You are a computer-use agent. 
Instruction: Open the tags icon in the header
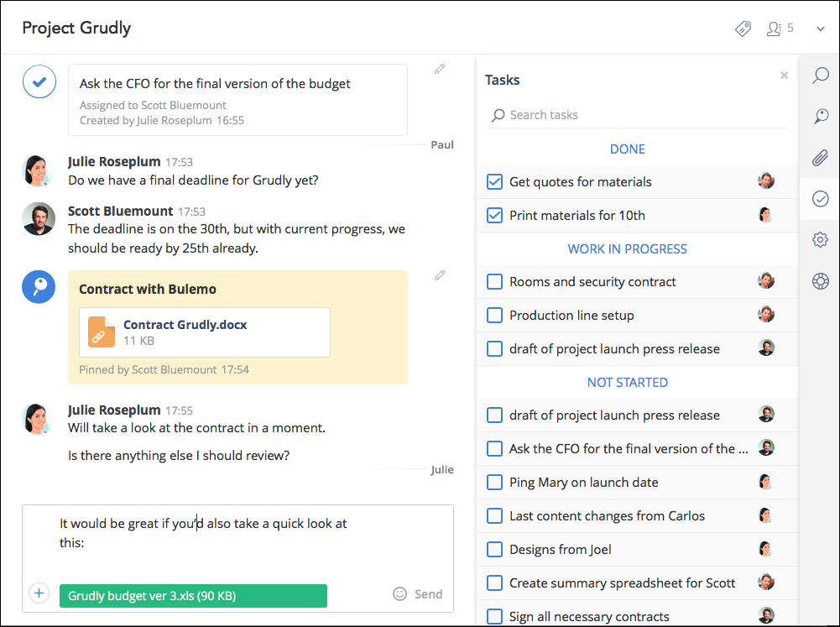coord(743,29)
